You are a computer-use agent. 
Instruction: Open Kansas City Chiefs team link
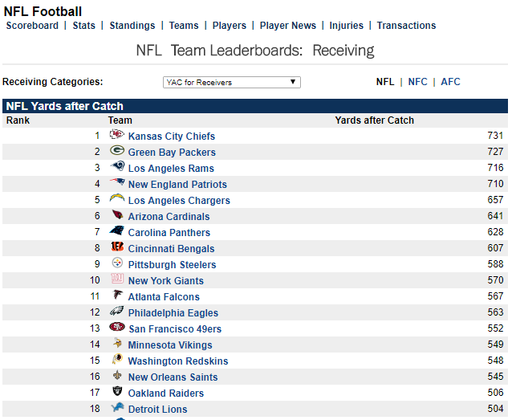pyautogui.click(x=172, y=137)
